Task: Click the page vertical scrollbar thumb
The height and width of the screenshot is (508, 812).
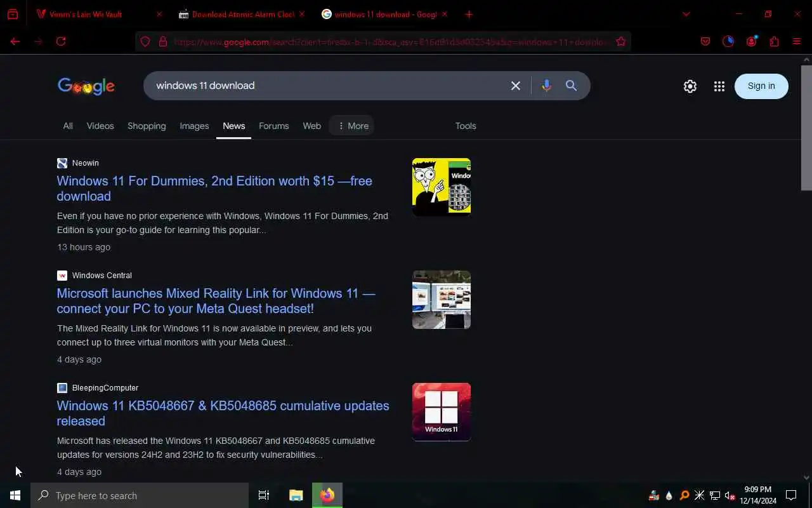Action: tap(806, 127)
